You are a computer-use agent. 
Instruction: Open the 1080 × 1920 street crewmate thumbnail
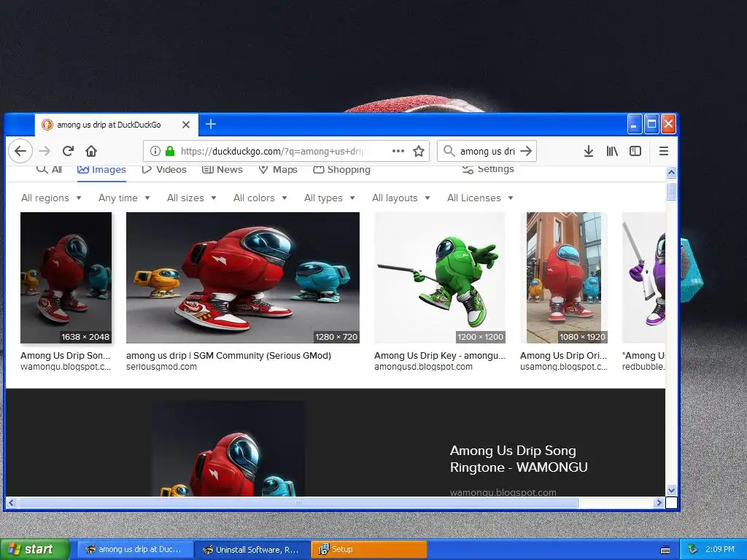tap(564, 278)
